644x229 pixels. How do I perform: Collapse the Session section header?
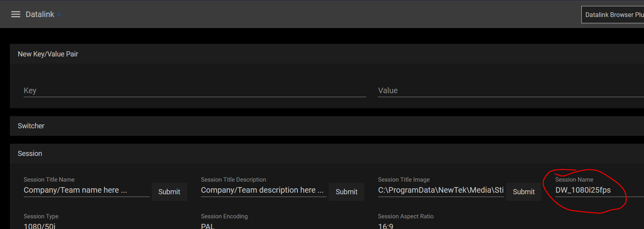pos(30,154)
